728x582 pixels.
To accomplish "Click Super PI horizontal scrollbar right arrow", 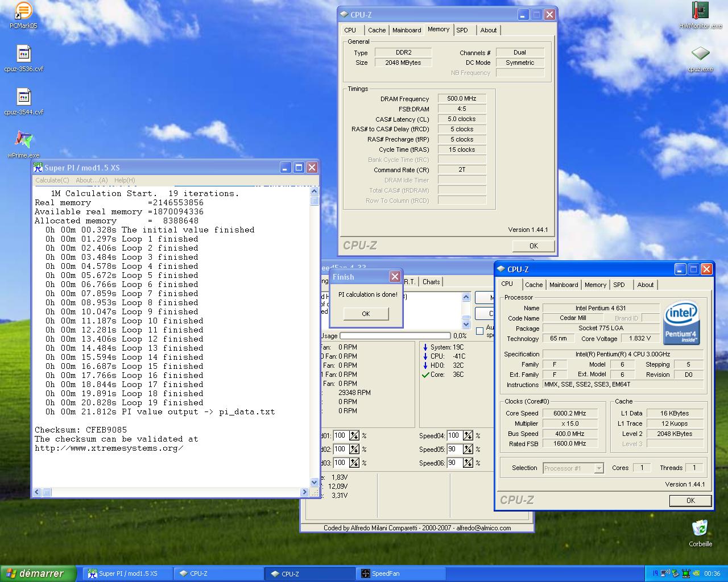I will click(x=305, y=492).
